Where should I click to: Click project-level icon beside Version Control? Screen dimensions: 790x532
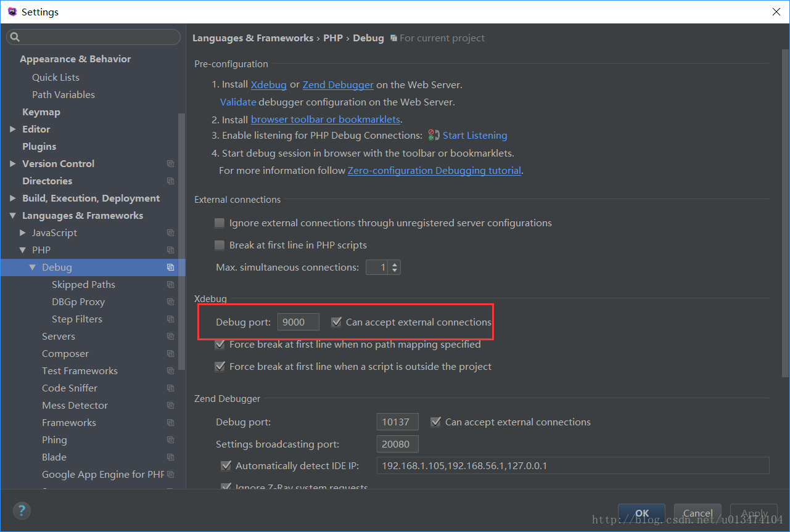pyautogui.click(x=170, y=164)
